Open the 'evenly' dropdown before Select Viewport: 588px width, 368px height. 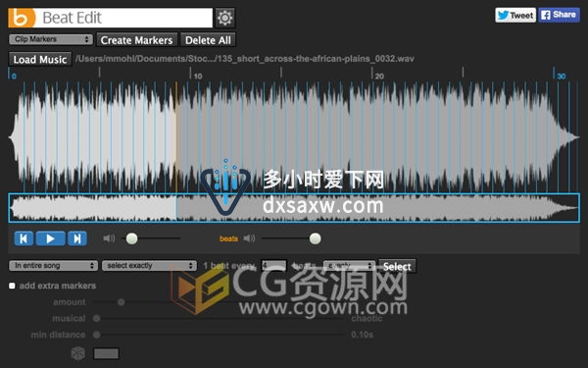pos(349,266)
